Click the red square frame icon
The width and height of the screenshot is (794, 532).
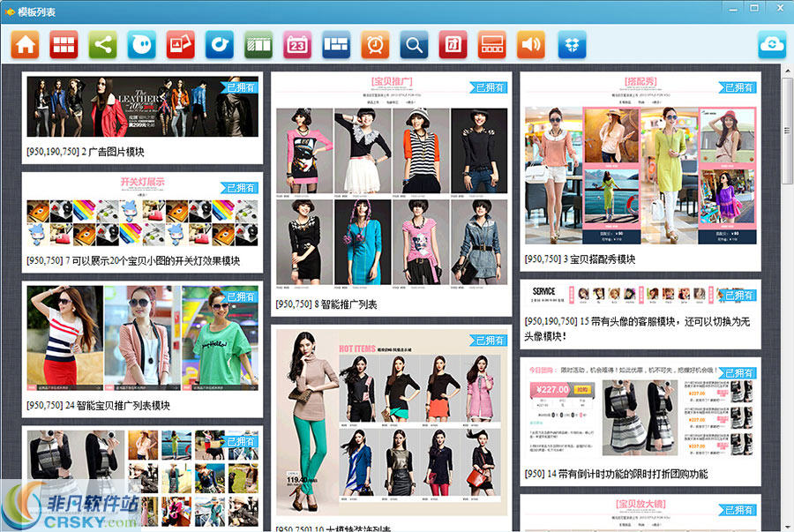pos(453,44)
